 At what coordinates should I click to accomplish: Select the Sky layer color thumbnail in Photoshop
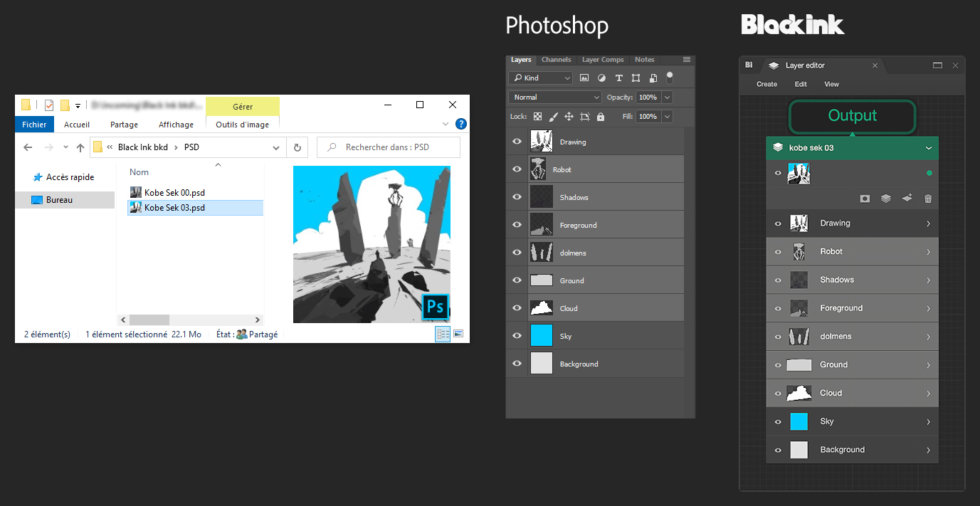pos(542,336)
